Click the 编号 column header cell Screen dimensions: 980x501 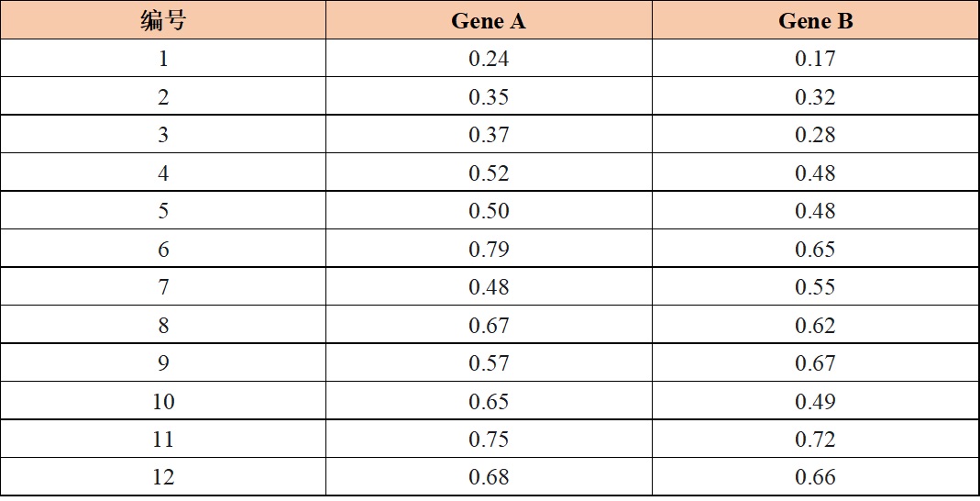pos(163,21)
